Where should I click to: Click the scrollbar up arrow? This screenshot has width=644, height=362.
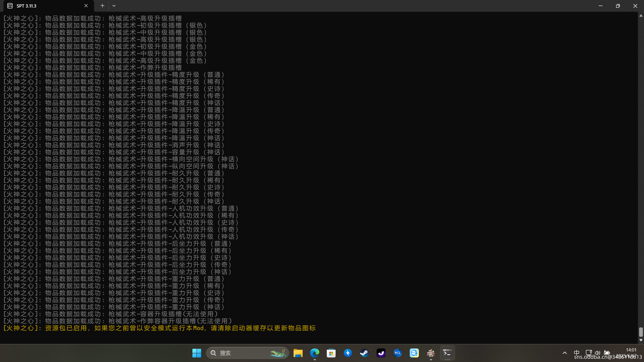pyautogui.click(x=641, y=16)
